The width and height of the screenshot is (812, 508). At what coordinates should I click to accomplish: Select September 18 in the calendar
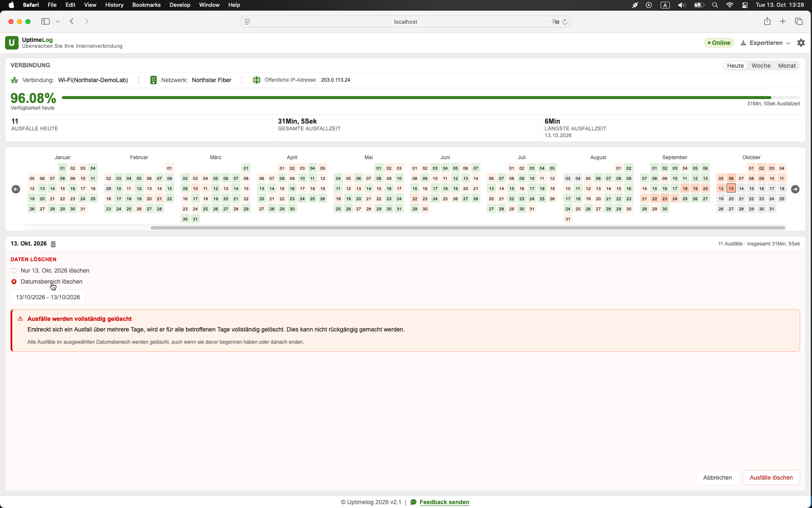click(x=685, y=188)
